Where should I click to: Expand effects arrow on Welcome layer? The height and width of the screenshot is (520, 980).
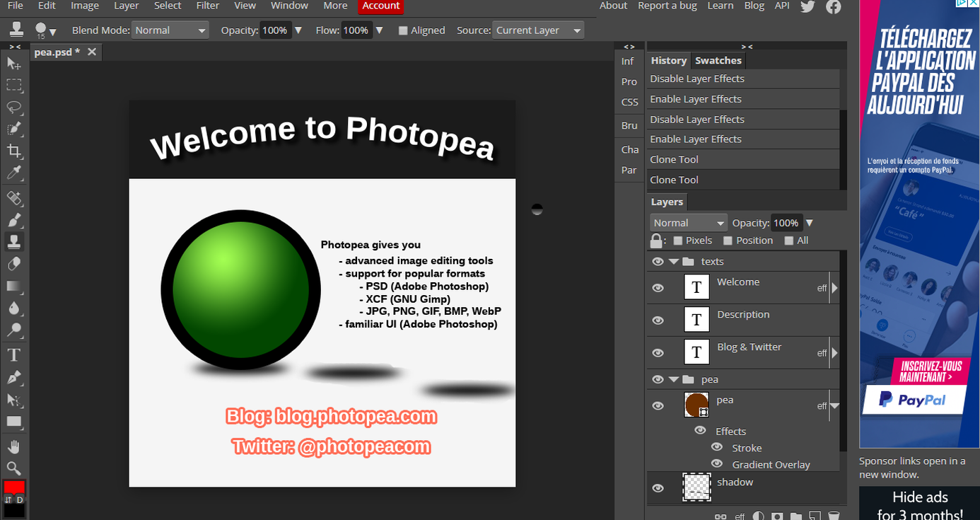click(x=834, y=288)
